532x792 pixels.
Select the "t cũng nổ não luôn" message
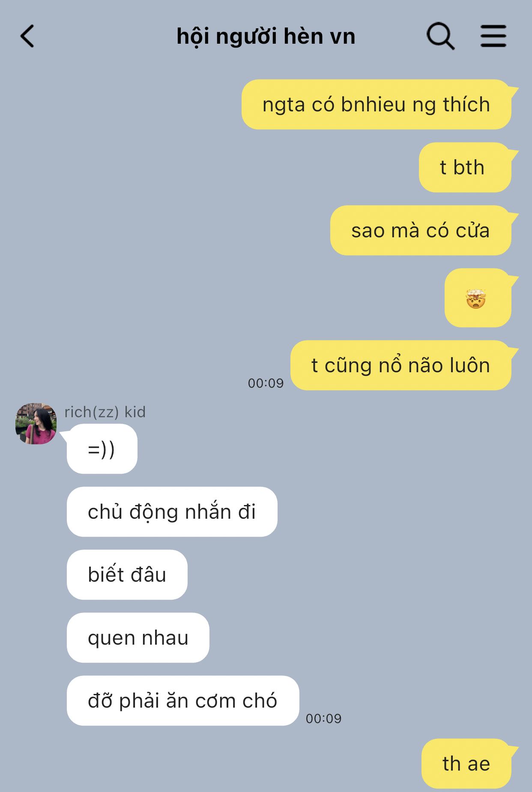[401, 365]
